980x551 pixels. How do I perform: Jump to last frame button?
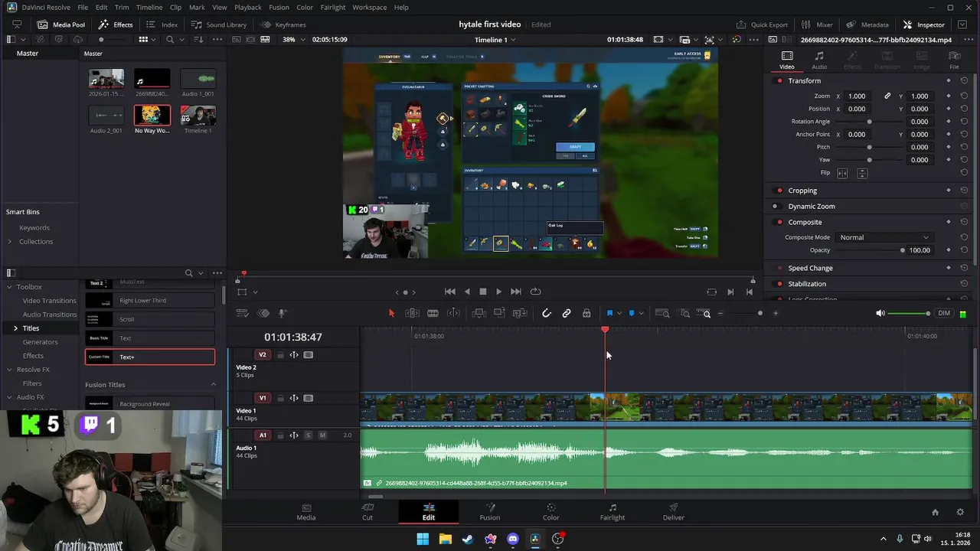(516, 292)
